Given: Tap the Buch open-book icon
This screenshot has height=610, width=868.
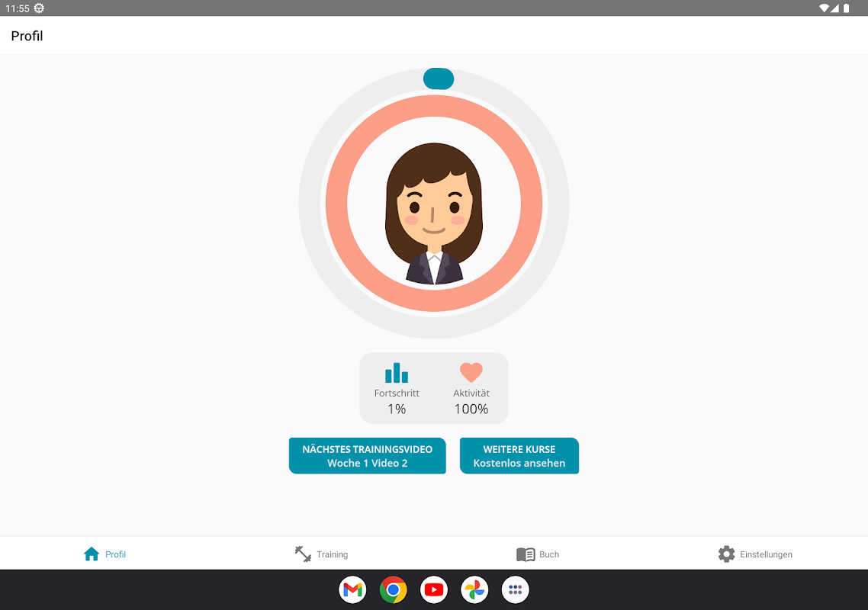Looking at the screenshot, I should coord(526,554).
